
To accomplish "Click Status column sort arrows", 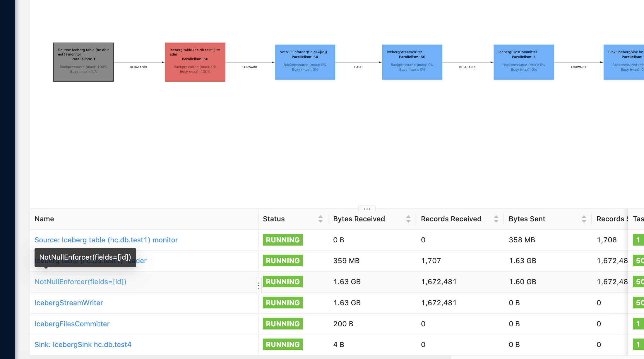I will [x=320, y=219].
